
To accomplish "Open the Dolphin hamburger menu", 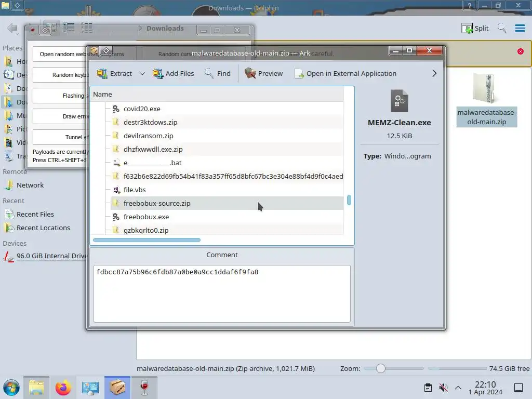I will [520, 28].
